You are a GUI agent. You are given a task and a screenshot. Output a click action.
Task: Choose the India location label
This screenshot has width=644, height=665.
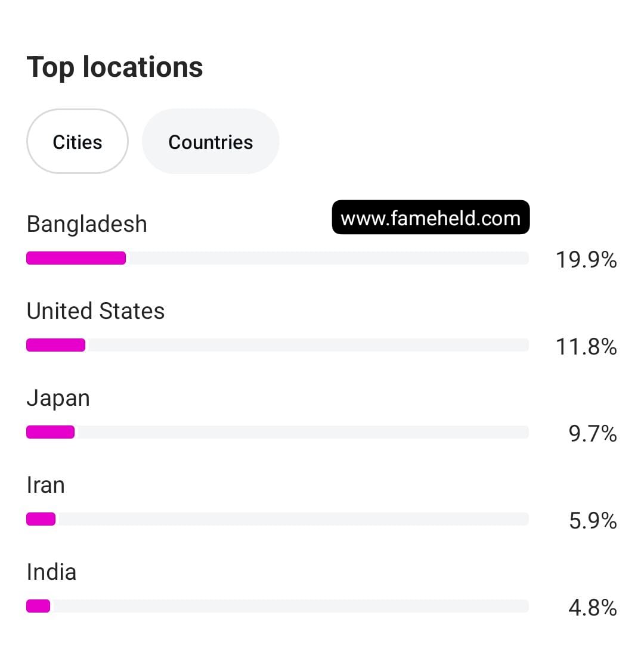tap(52, 572)
